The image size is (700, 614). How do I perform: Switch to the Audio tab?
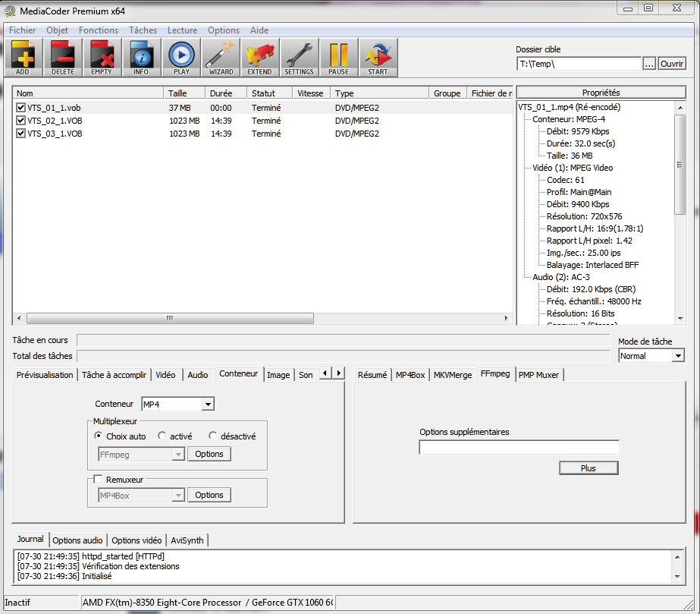(x=198, y=375)
